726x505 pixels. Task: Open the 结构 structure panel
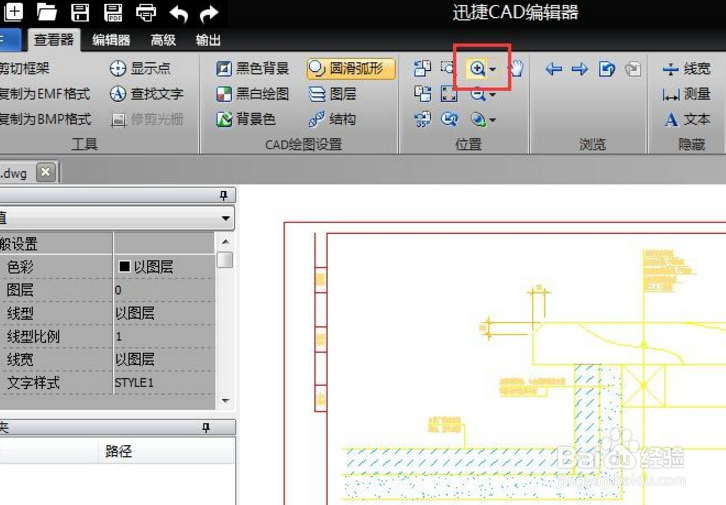[x=332, y=119]
